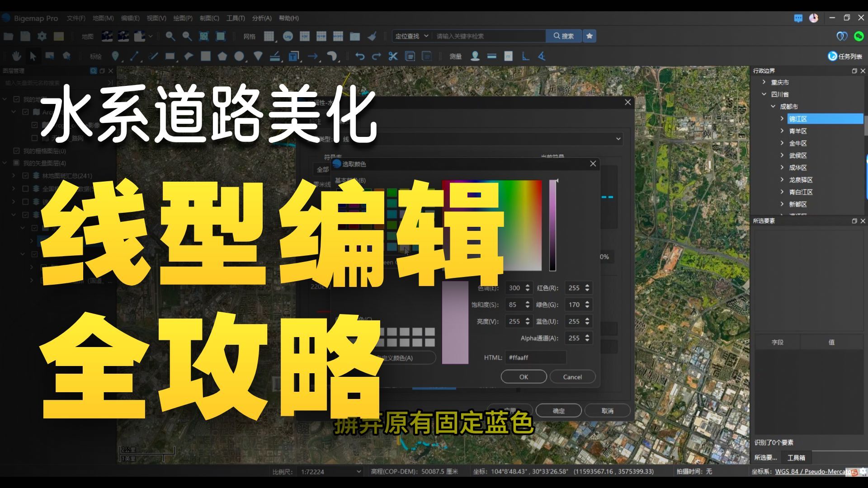Expand the 青羊区 tree node

(782, 131)
